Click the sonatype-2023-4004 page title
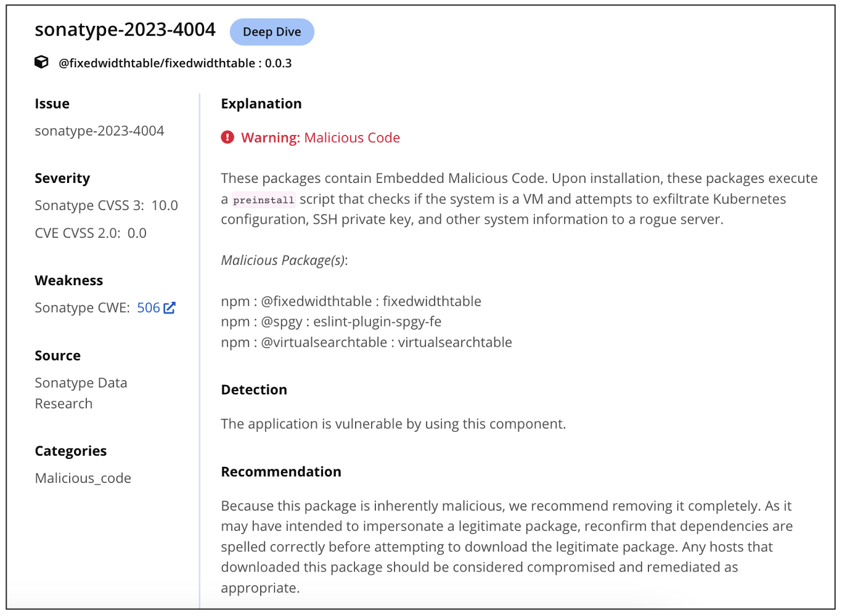This screenshot has width=842, height=616. point(125,30)
